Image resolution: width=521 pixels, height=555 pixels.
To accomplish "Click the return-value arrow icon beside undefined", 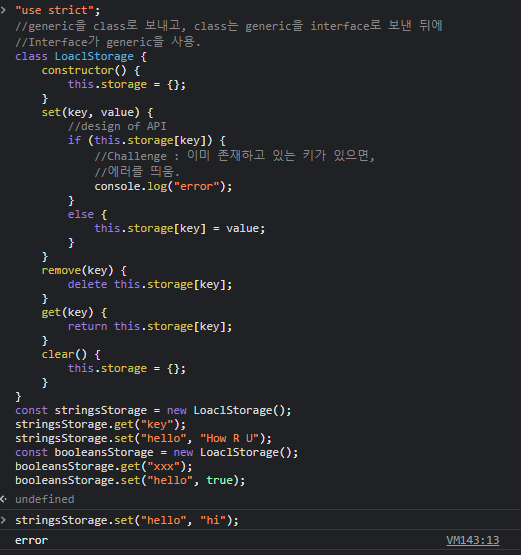I will [x=3, y=499].
